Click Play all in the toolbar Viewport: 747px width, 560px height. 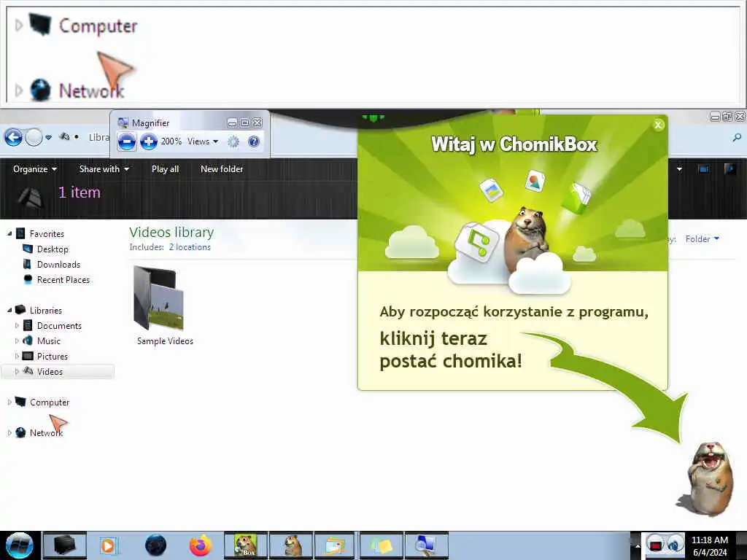coord(166,169)
